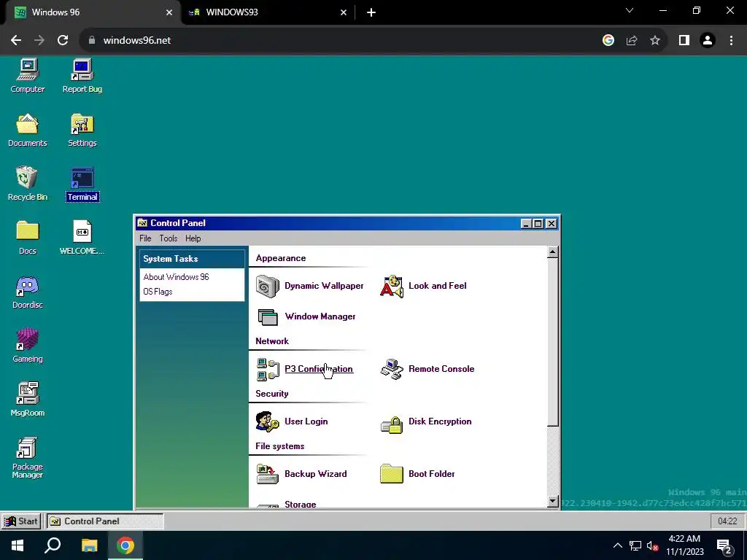Toggle the browser side panel
747x560 pixels.
pyautogui.click(x=684, y=41)
